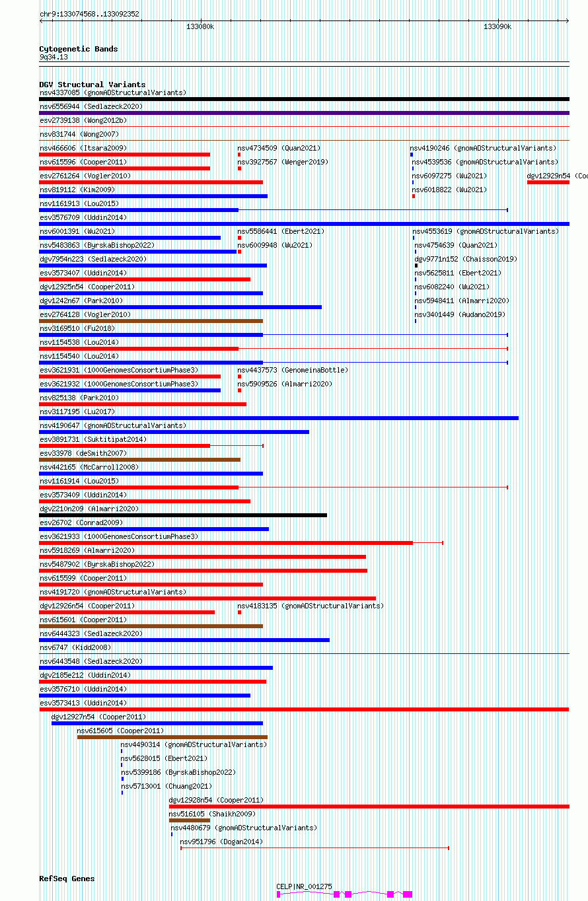Click the nsv3169510 Fu2018 label
This screenshot has height=901, width=588.
(x=77, y=328)
